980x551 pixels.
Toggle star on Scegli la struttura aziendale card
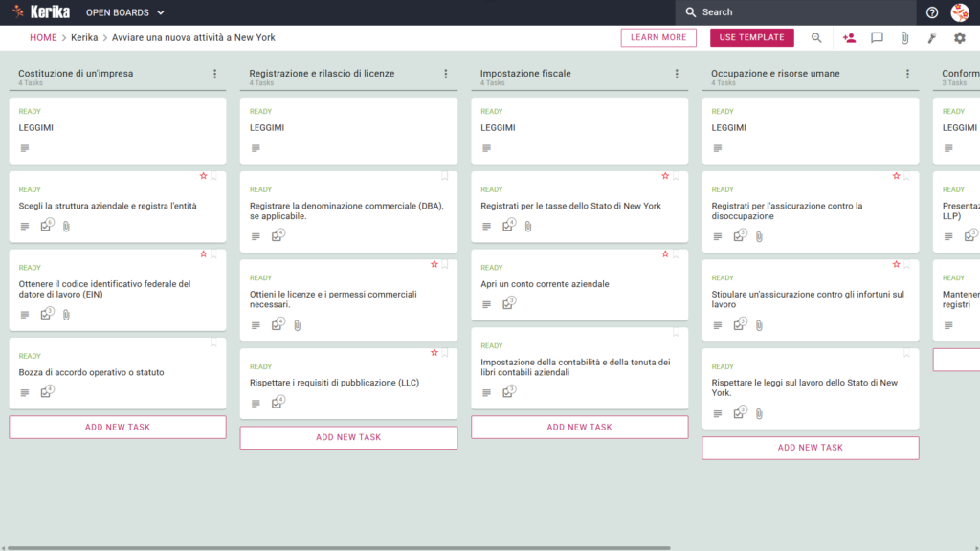point(203,176)
